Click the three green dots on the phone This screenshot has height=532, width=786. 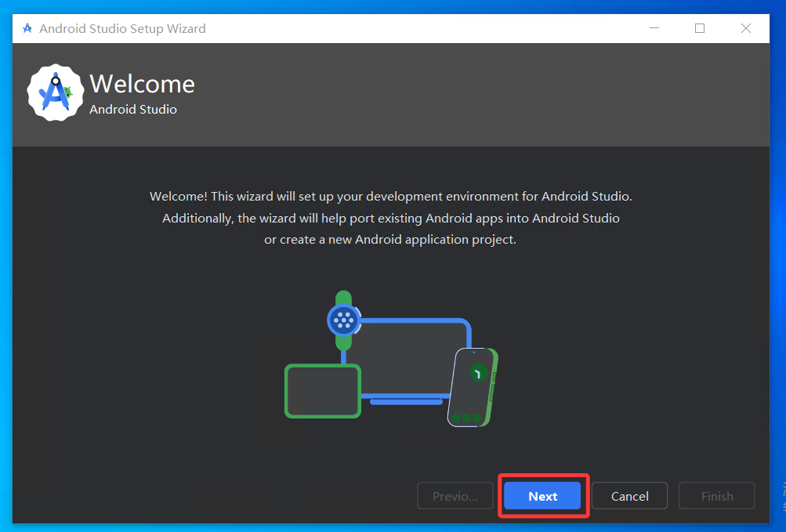pyautogui.click(x=465, y=418)
